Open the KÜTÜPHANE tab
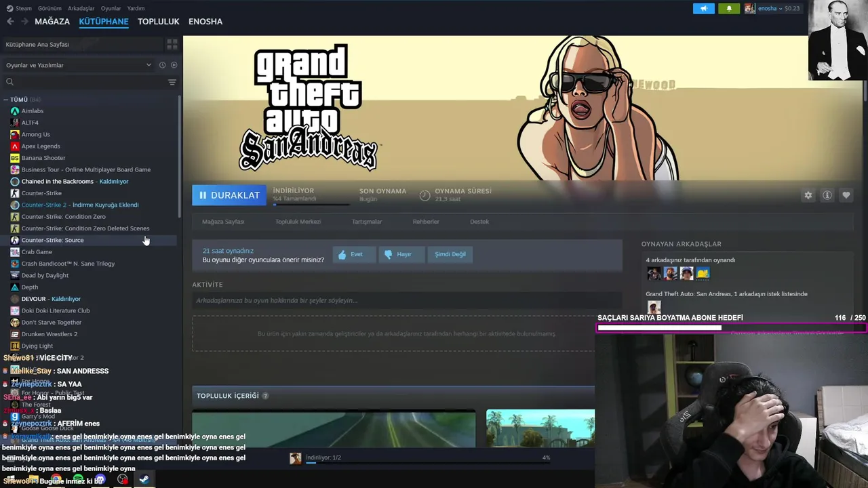868x488 pixels. [104, 21]
